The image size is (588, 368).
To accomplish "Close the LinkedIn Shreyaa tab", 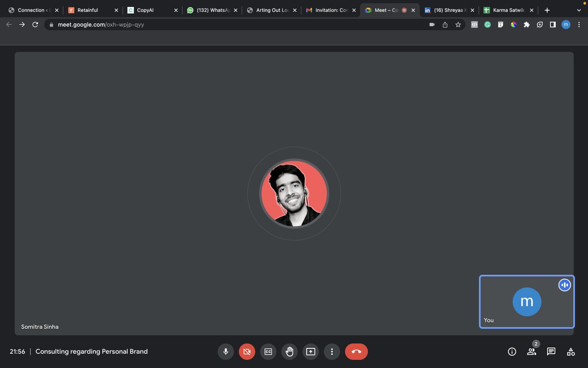I will 472,10.
